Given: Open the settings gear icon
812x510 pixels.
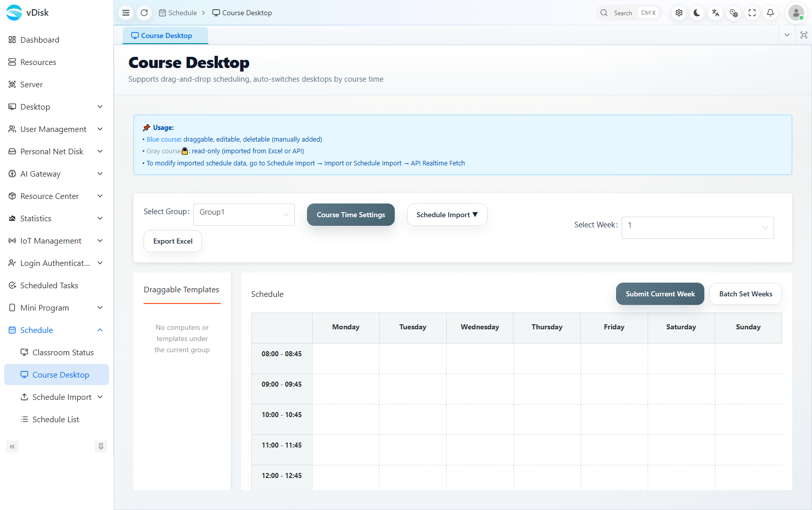Looking at the screenshot, I should click(x=679, y=13).
